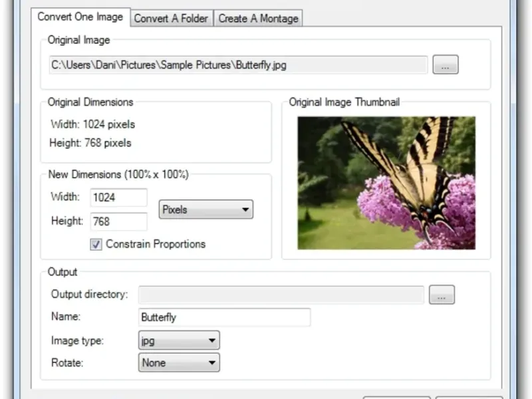Switch to Convert One Image tab

click(80, 17)
